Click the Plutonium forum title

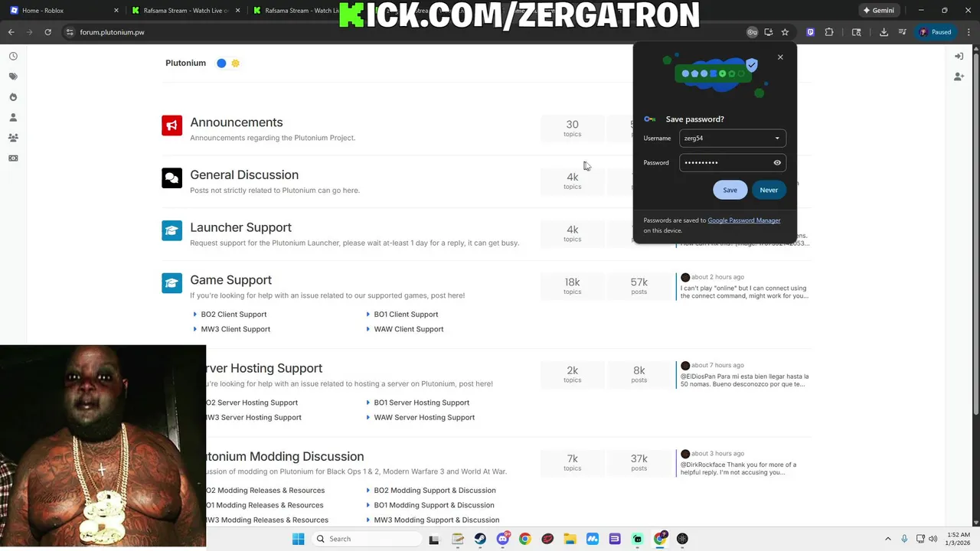185,63
